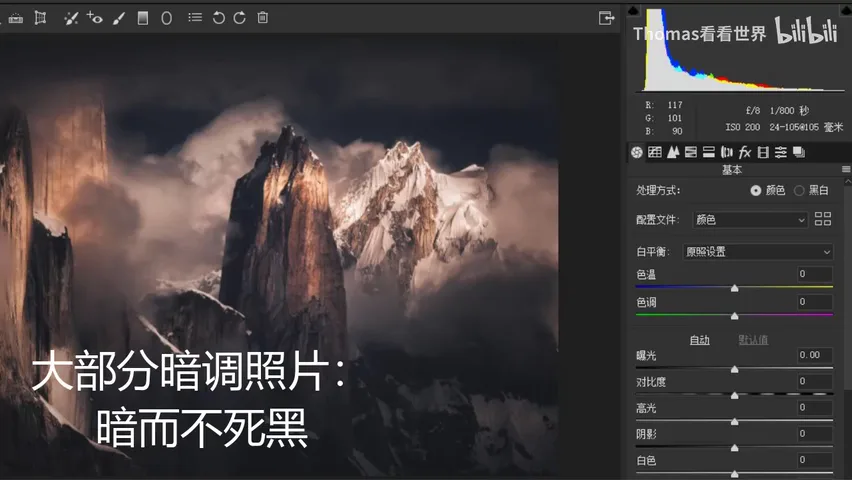Open the Lens Corrections tab
852x480 pixels.
726,153
